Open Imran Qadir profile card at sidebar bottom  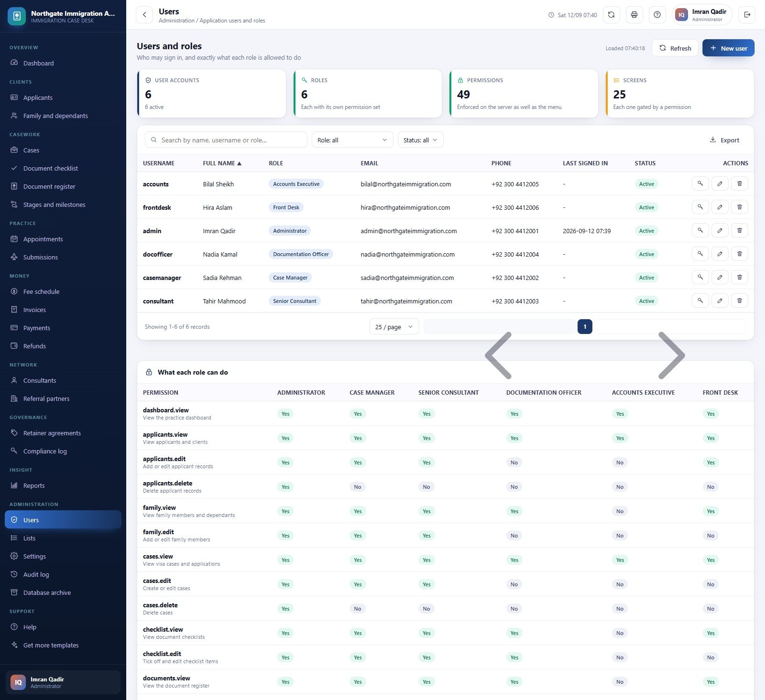point(63,682)
